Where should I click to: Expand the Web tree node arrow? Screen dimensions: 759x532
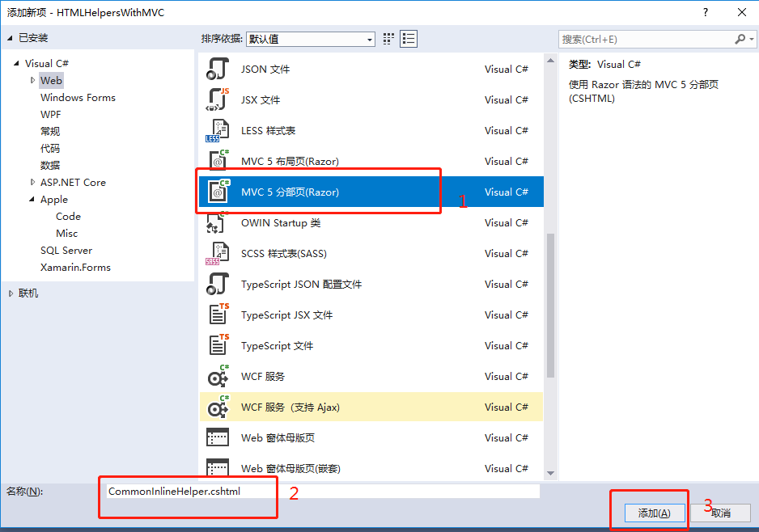click(x=32, y=80)
